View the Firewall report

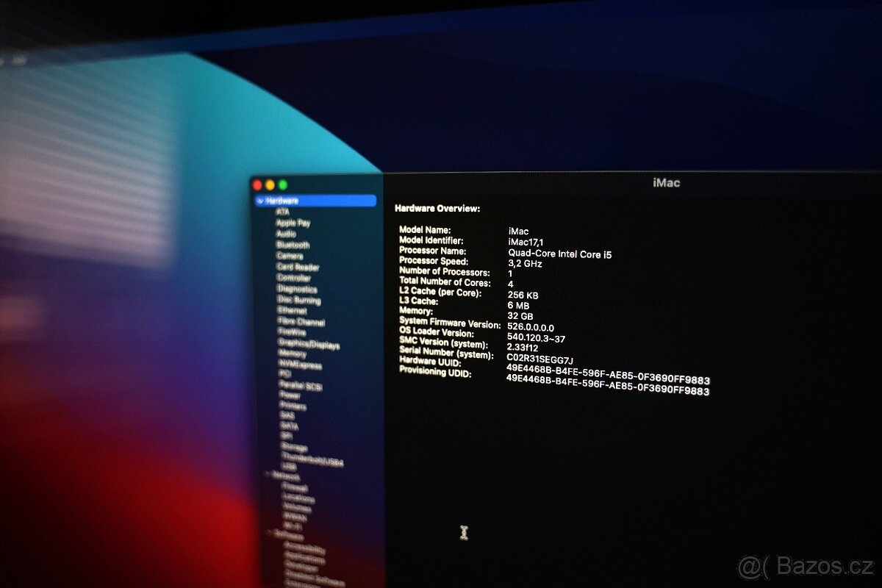coord(295,488)
